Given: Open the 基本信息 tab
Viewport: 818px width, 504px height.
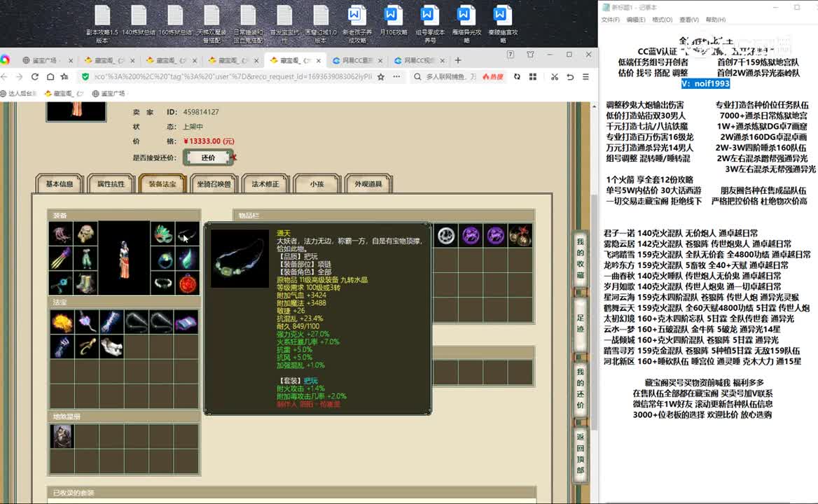Looking at the screenshot, I should point(60,184).
